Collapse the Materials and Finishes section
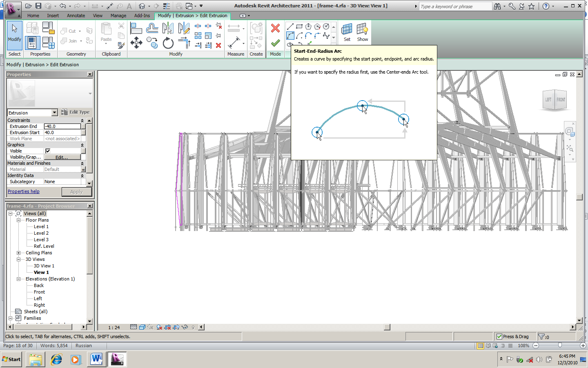This screenshot has width=588, height=368. [82, 164]
